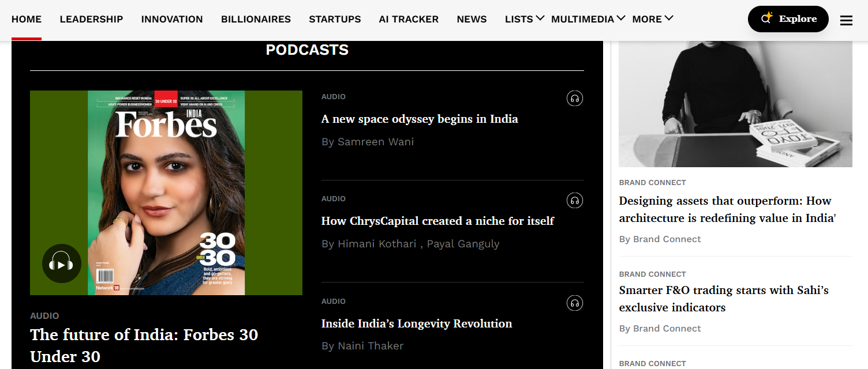Click headphone icon beside Longevity Revolution podcast
The height and width of the screenshot is (369, 868).
click(x=574, y=303)
